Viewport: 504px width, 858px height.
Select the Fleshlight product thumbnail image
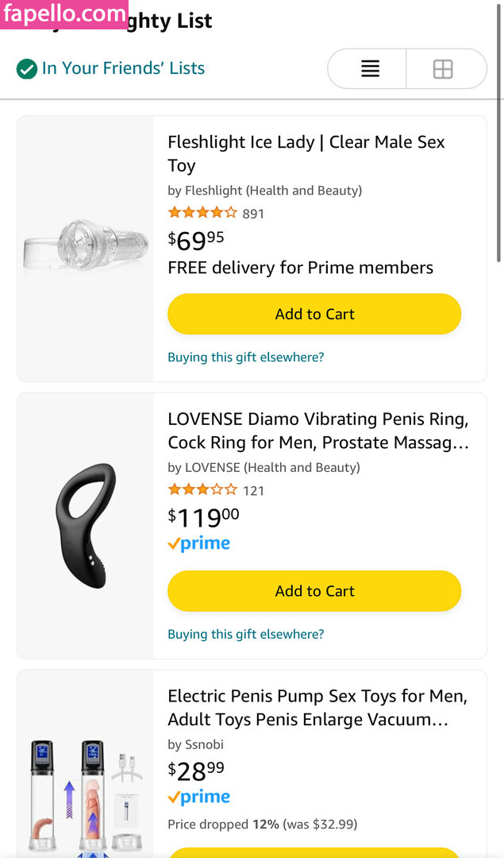click(86, 248)
